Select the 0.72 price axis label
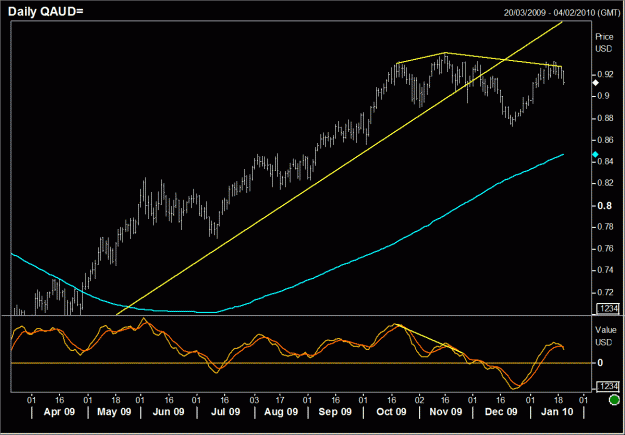This screenshot has width=625, height=435. point(603,292)
